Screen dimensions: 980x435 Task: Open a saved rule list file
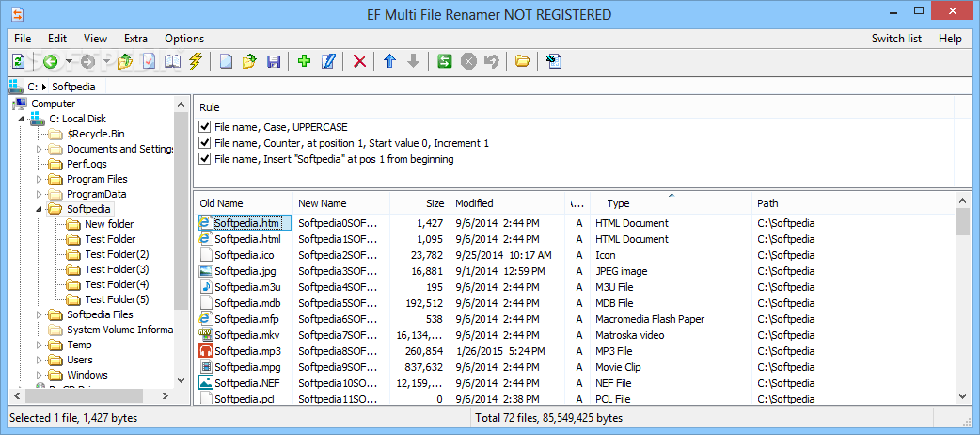(x=249, y=61)
